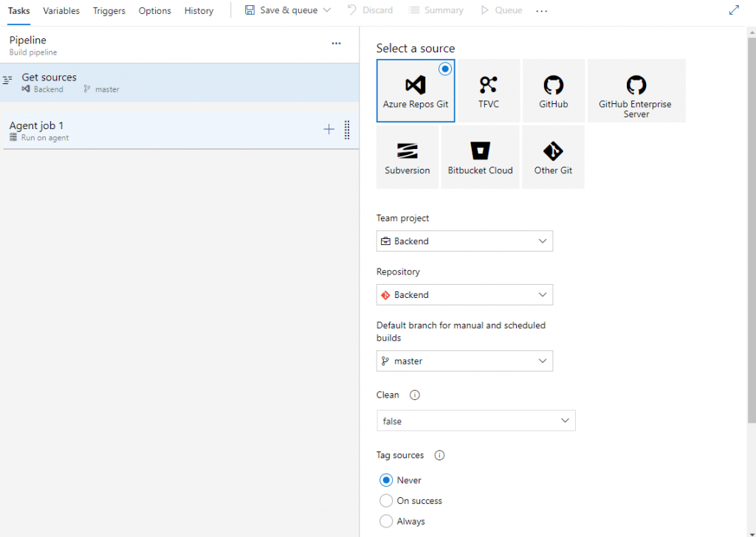Pick GitHub as the source

[554, 91]
